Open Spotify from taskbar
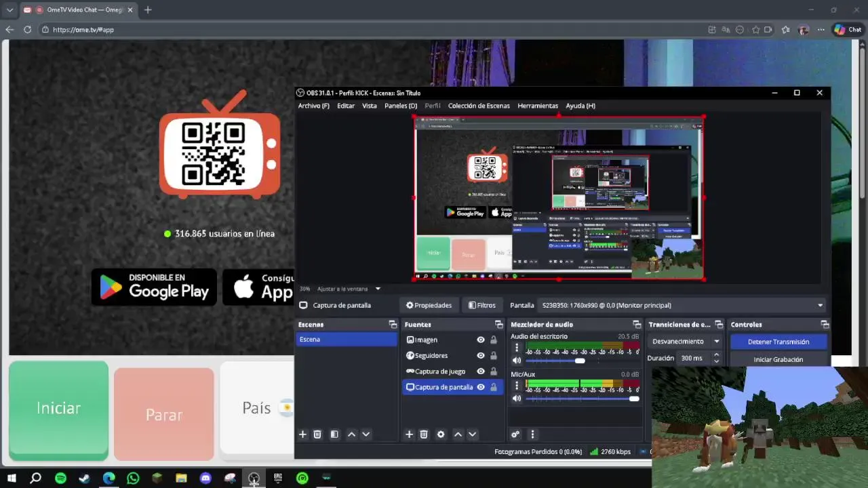868x488 pixels. (x=60, y=478)
